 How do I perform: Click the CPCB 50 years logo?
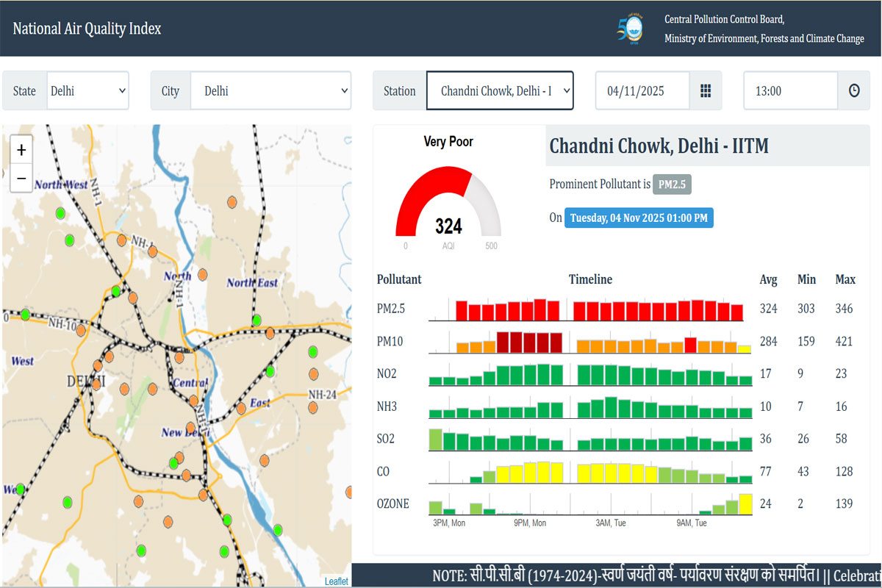coord(630,29)
